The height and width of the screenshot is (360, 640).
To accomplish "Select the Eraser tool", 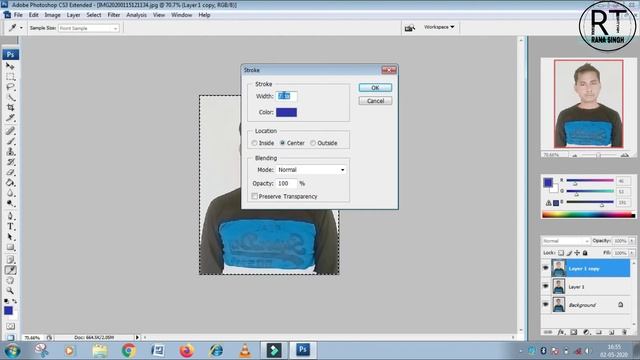I will (x=10, y=172).
